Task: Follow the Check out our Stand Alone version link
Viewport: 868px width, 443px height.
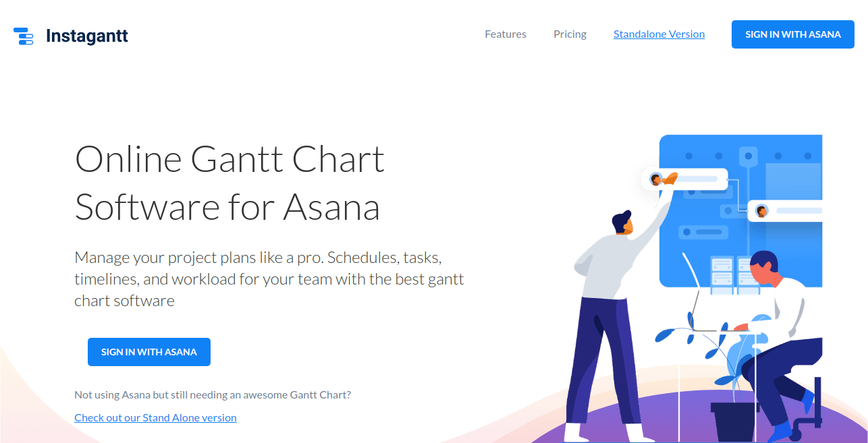Action: pos(155,418)
